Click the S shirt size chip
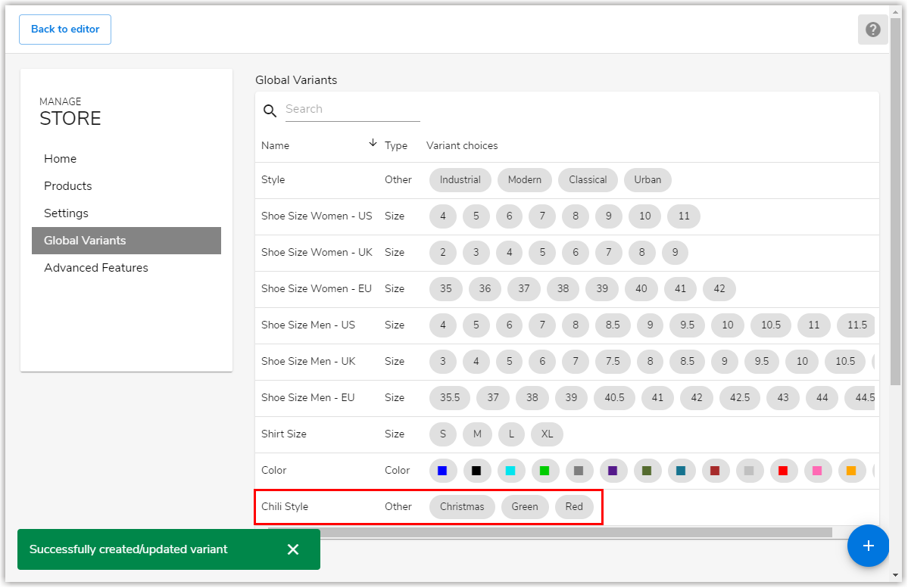 tap(443, 434)
